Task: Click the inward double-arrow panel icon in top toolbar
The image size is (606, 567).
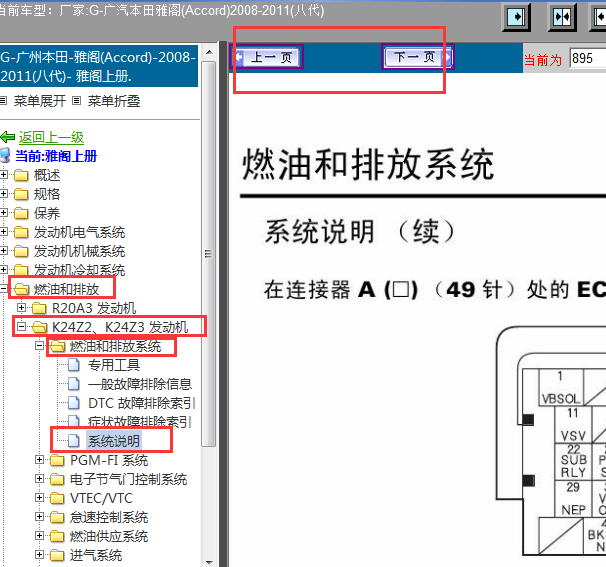Action: (562, 17)
